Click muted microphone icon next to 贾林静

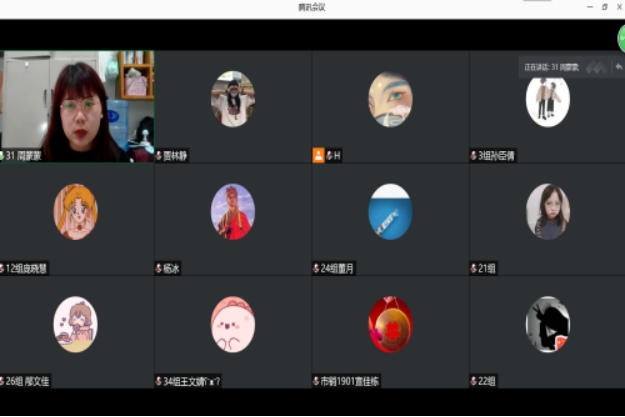[159, 156]
